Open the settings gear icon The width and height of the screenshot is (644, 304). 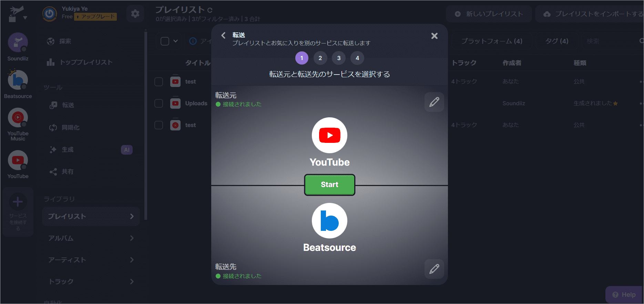coord(135,14)
